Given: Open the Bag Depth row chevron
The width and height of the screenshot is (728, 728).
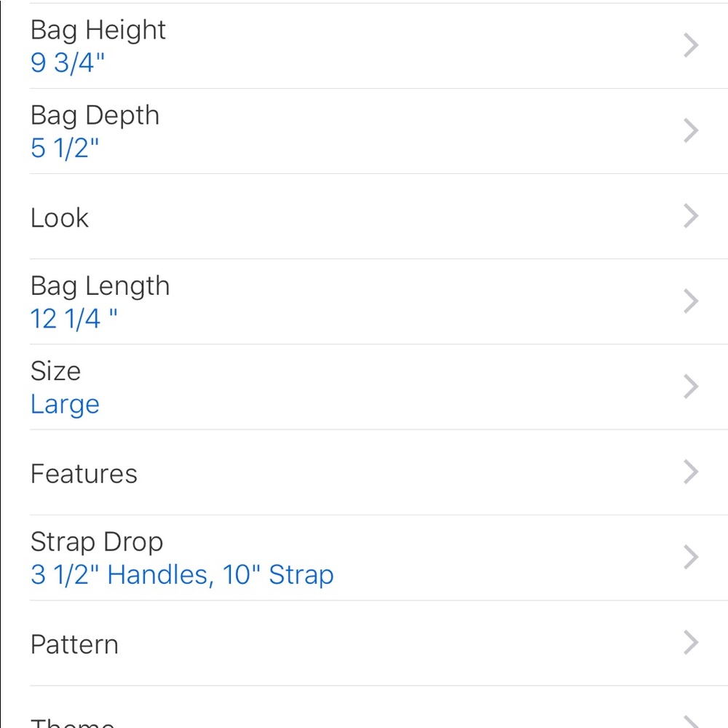Looking at the screenshot, I should pyautogui.click(x=691, y=131).
